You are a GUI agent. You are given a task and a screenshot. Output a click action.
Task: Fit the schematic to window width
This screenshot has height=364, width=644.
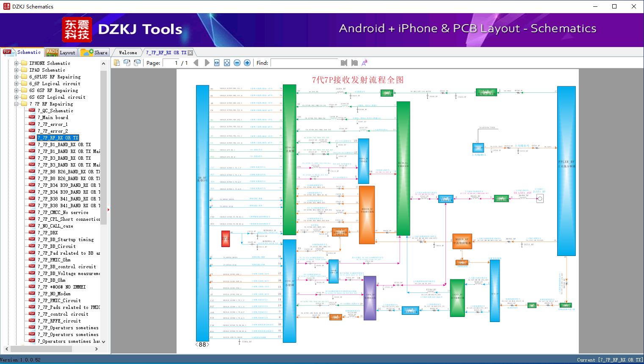pos(217,63)
